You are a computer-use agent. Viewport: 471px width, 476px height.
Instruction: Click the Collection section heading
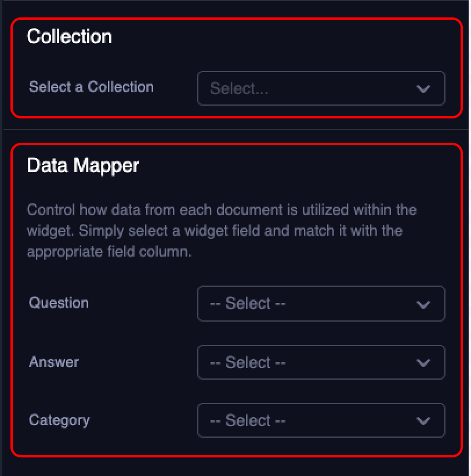click(x=70, y=37)
